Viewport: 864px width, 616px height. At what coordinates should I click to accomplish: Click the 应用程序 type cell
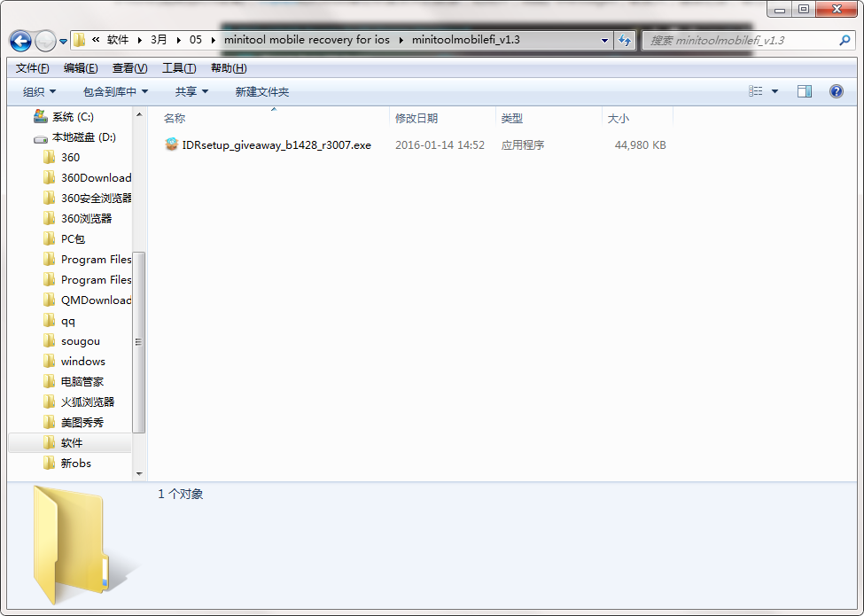522,144
